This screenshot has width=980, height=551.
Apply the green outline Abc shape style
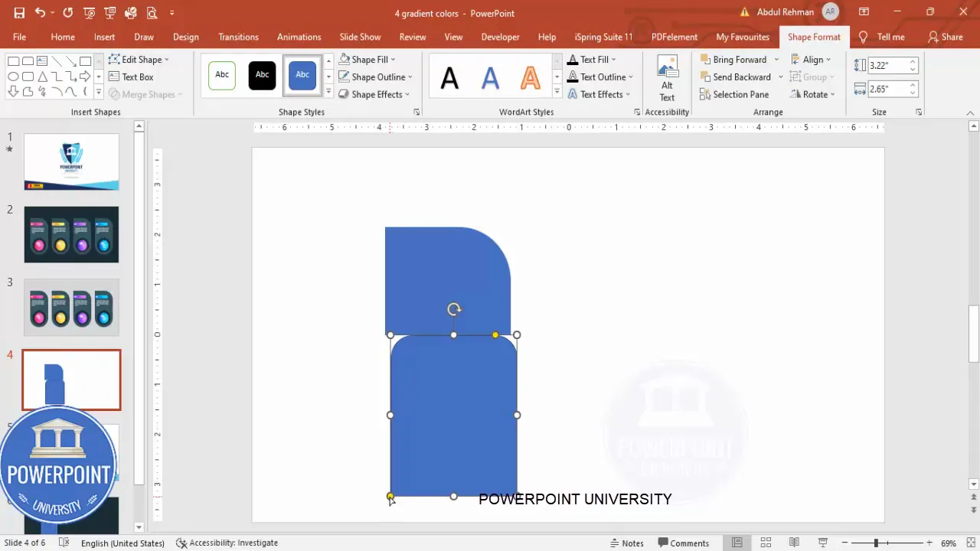pyautogui.click(x=222, y=76)
